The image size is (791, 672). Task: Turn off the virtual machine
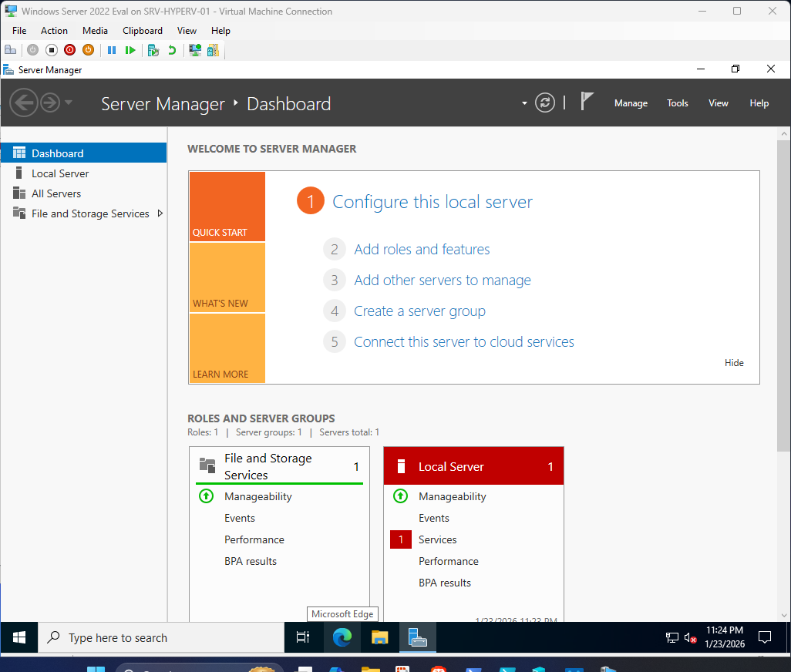52,50
